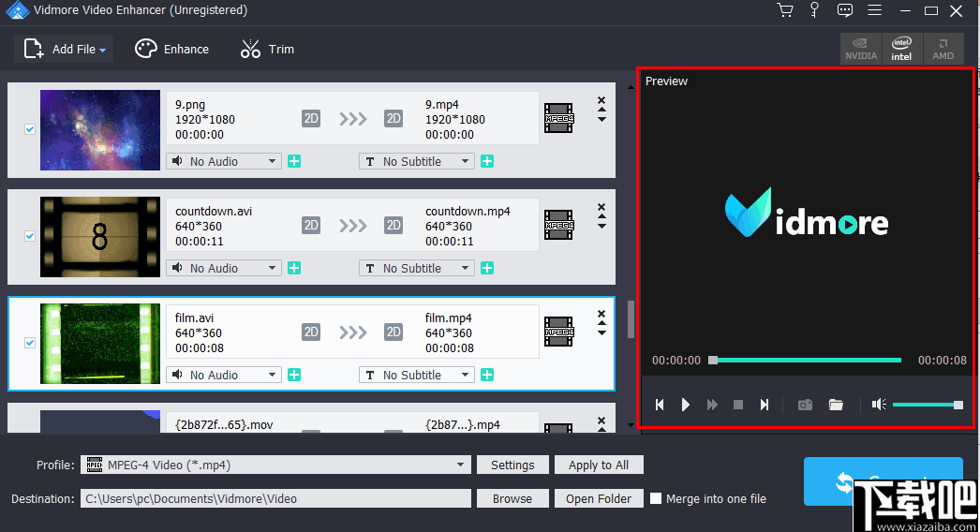This screenshot has width=980, height=532.
Task: Click the Apply to All button
Action: click(x=599, y=465)
